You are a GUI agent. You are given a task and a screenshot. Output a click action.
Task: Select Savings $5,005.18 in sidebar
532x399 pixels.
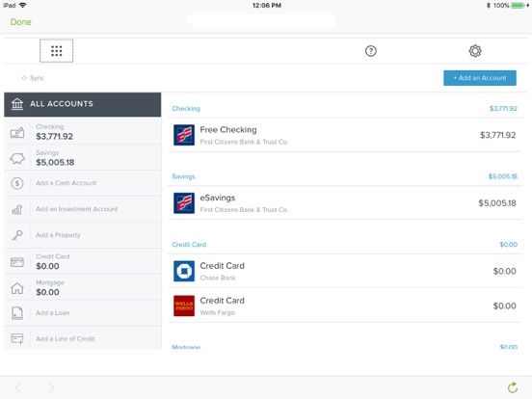coord(83,157)
